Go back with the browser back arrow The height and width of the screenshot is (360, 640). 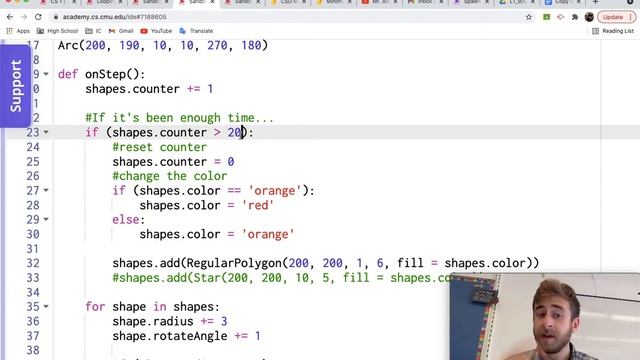[10, 17]
